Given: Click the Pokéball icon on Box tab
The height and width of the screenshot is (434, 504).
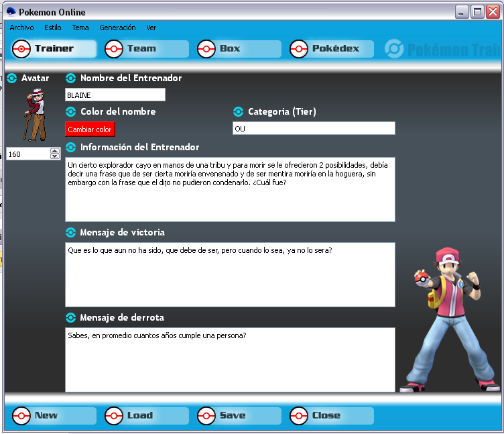Looking at the screenshot, I should (x=206, y=49).
